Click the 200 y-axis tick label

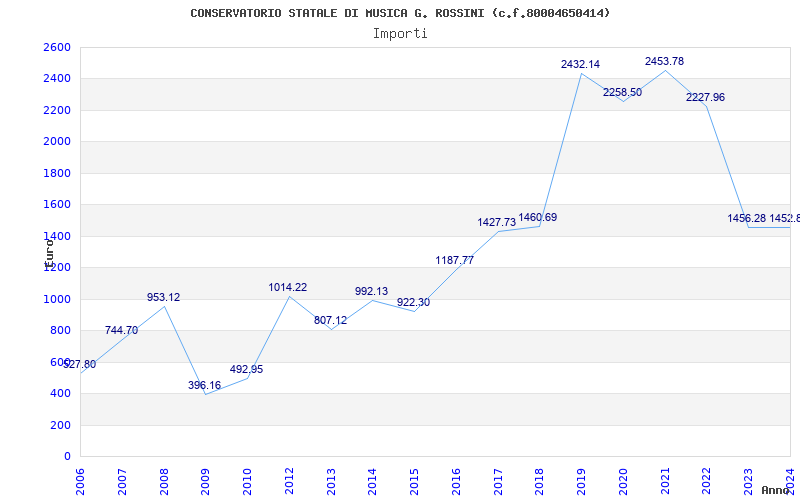click(60, 425)
